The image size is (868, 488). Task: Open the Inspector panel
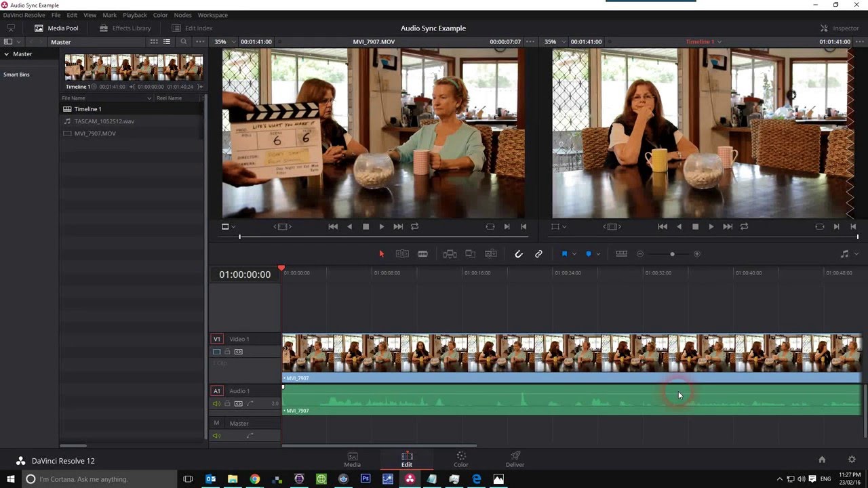coord(840,28)
